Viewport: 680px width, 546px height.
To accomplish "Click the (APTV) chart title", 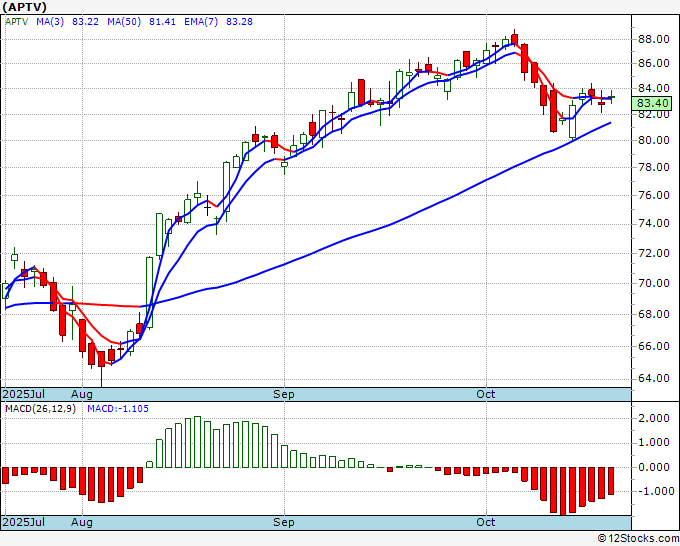I will (24, 7).
